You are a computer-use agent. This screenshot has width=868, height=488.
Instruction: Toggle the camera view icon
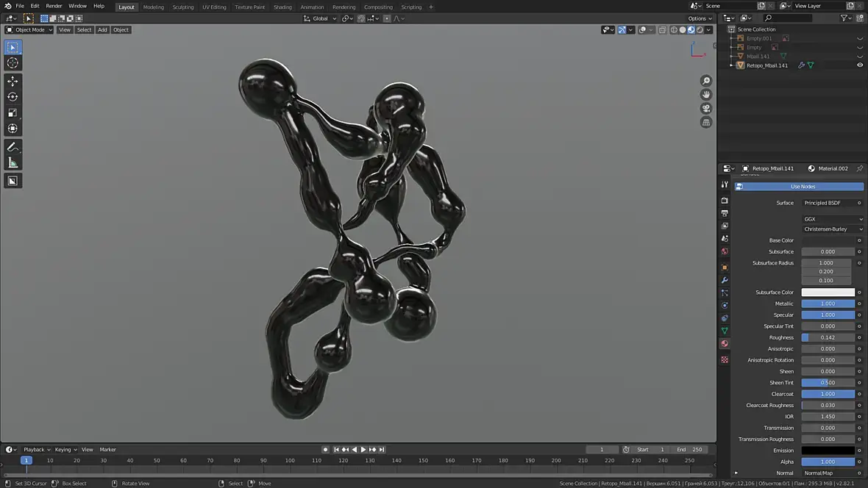click(x=706, y=109)
